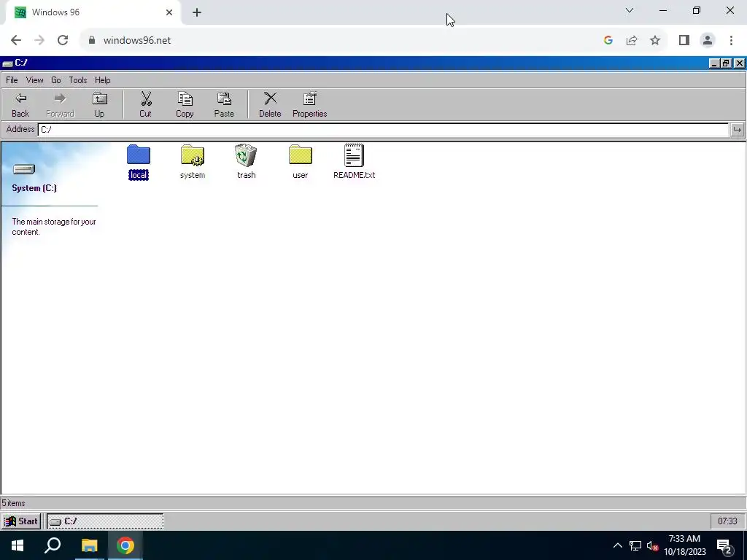Image resolution: width=747 pixels, height=560 pixels.
Task: Open File Explorer from Windows taskbar
Action: pos(89,545)
